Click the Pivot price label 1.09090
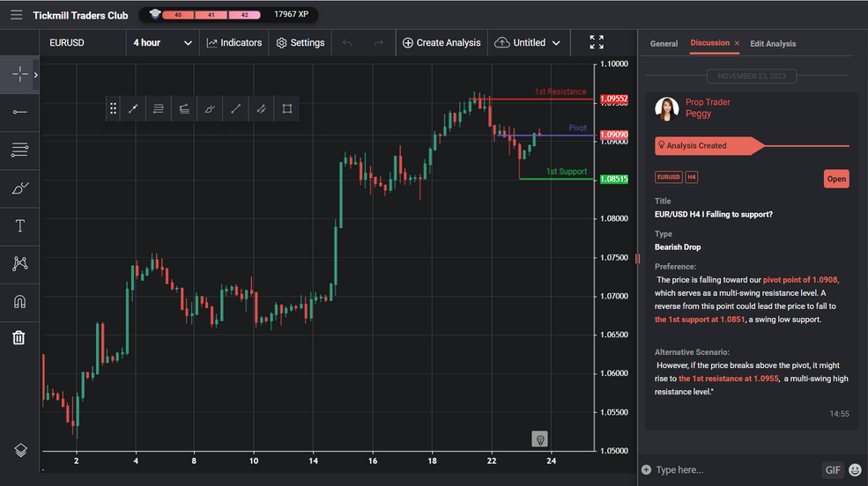The height and width of the screenshot is (486, 868). point(614,135)
